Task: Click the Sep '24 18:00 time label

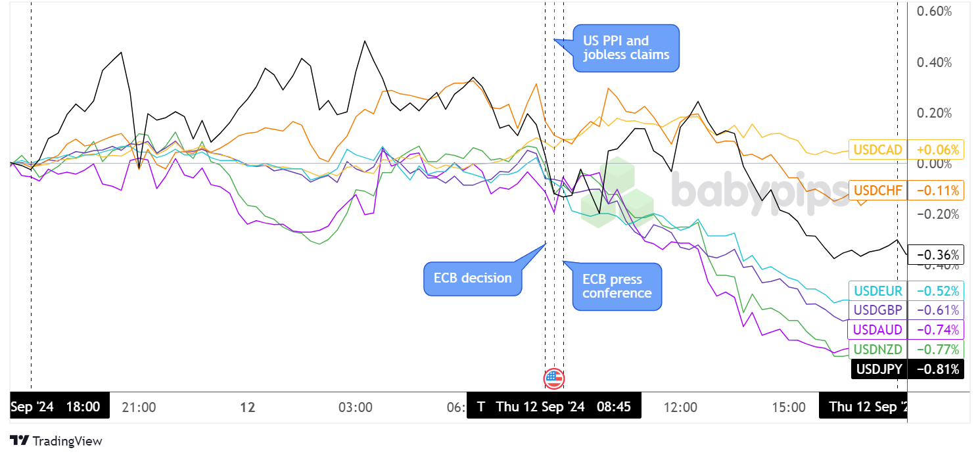Action: click(60, 407)
